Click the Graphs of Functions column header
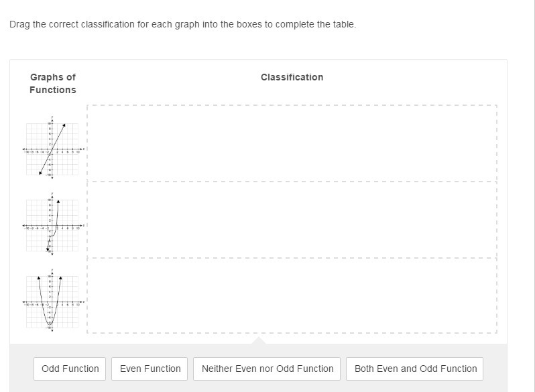 pyautogui.click(x=53, y=84)
